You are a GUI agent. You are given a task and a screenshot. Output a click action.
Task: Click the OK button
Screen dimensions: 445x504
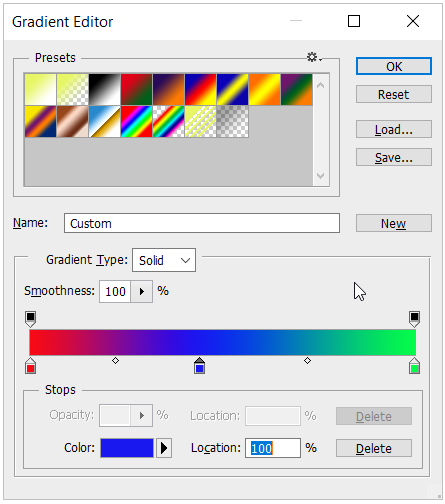pos(394,66)
